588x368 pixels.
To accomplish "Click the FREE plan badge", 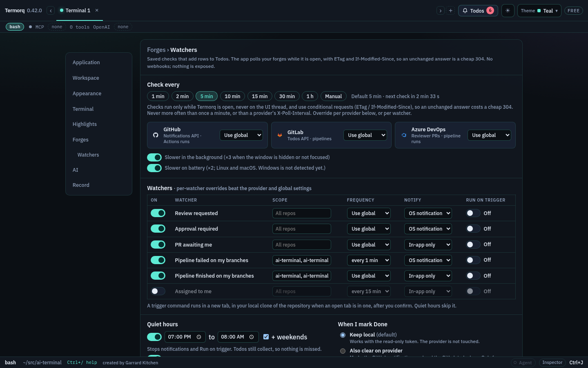I will pyautogui.click(x=573, y=11).
